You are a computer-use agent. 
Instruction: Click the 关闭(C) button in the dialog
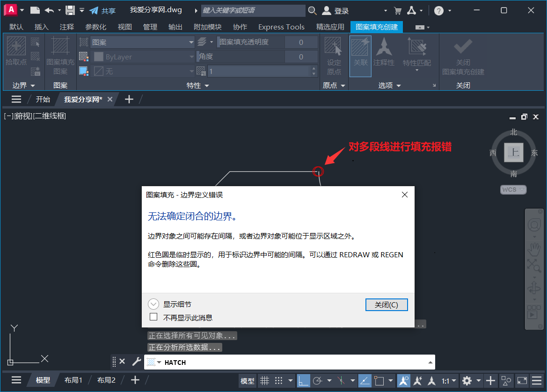click(387, 305)
